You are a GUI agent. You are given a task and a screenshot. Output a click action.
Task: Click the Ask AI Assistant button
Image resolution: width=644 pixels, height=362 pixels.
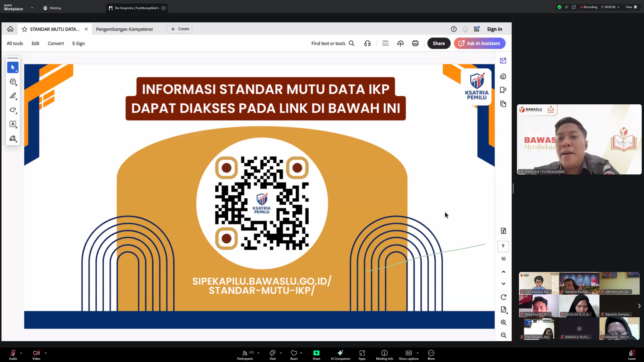479,43
